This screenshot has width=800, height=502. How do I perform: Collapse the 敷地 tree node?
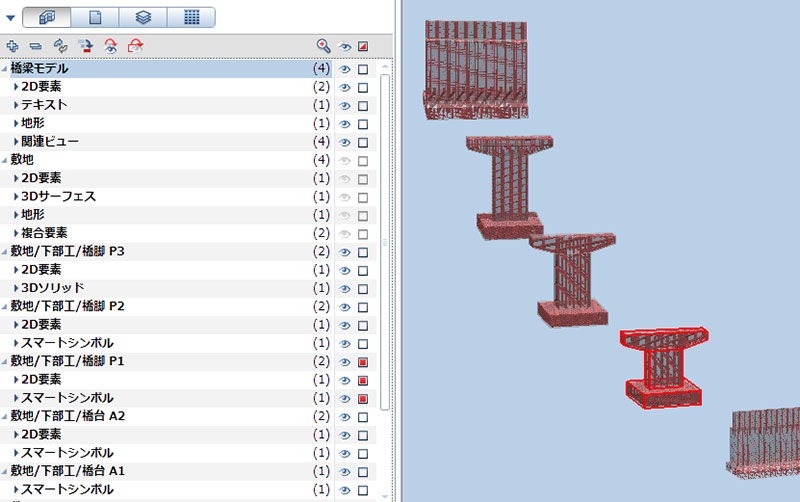click(x=4, y=160)
